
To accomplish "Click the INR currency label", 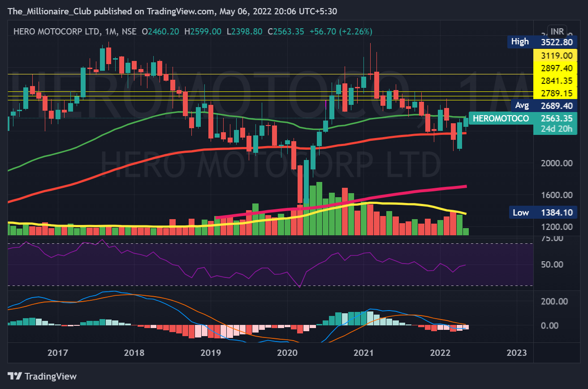I will [557, 31].
